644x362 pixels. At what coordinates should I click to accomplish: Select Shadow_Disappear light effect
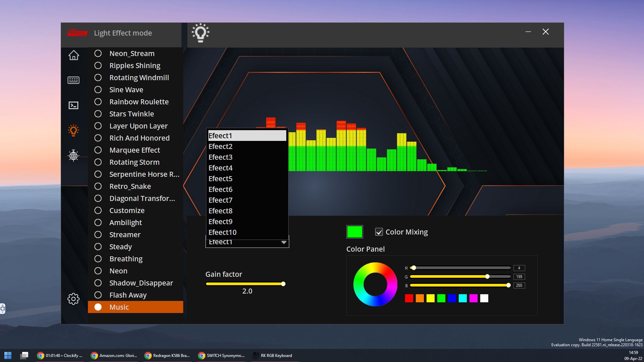pos(136,283)
